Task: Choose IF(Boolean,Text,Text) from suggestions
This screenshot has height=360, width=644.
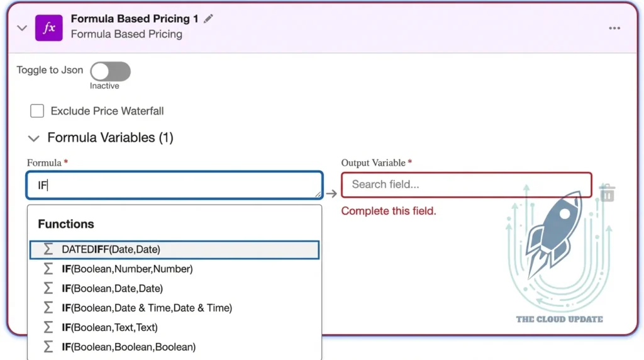Action: 109,327
